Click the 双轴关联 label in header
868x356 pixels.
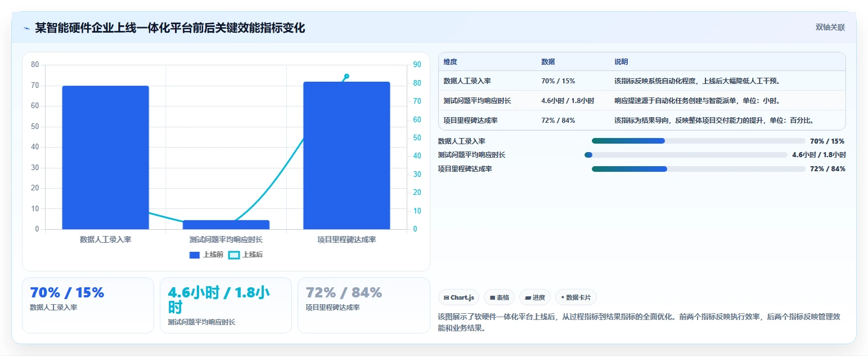pos(830,28)
